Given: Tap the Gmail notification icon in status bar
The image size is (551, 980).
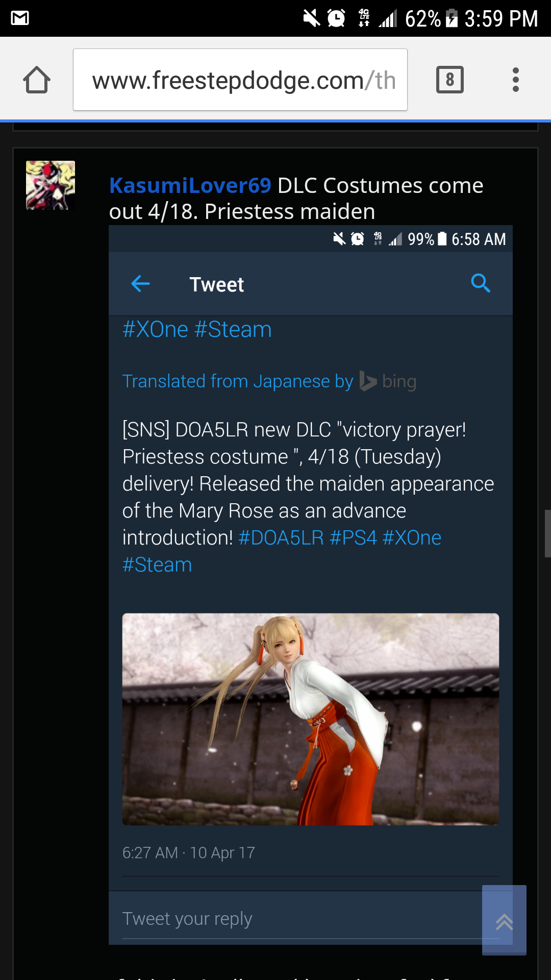Looking at the screenshot, I should point(20,18).
